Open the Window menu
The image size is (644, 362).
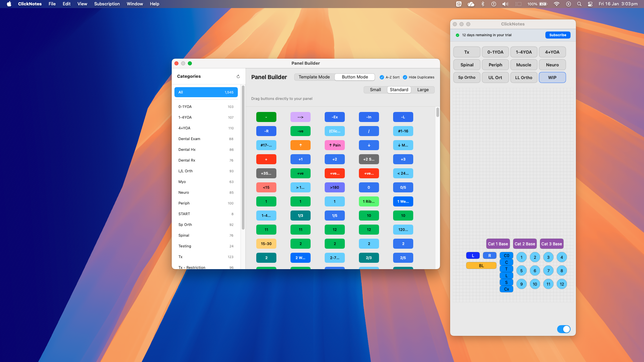click(x=135, y=4)
